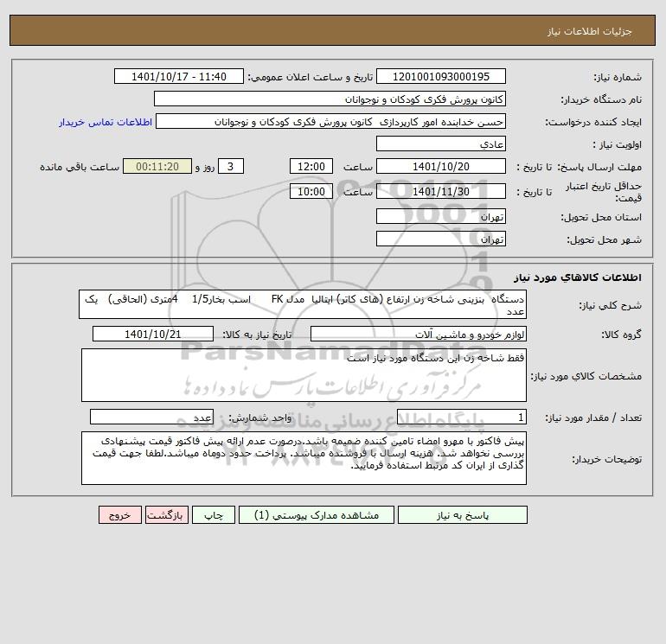The image size is (666, 644).
Task: Click the گروه کالا label
Action: [622, 335]
